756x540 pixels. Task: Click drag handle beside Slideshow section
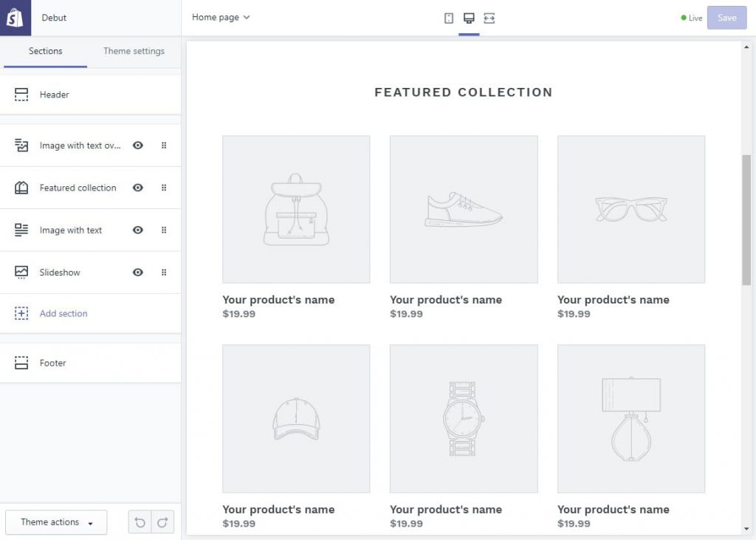(x=164, y=273)
